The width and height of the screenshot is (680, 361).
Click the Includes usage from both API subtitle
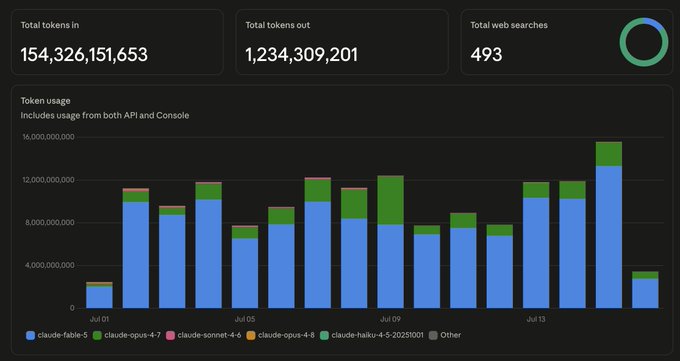point(105,115)
